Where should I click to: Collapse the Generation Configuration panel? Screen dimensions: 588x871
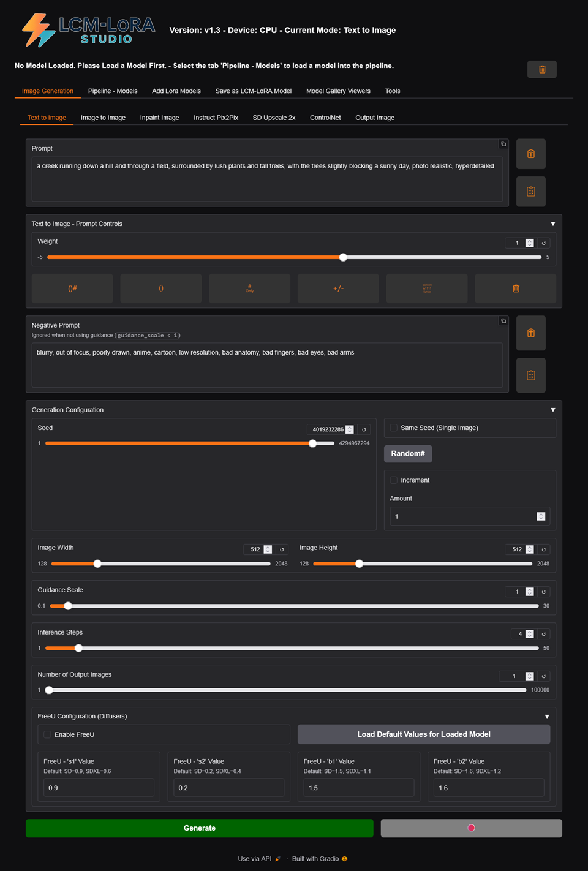pyautogui.click(x=552, y=410)
